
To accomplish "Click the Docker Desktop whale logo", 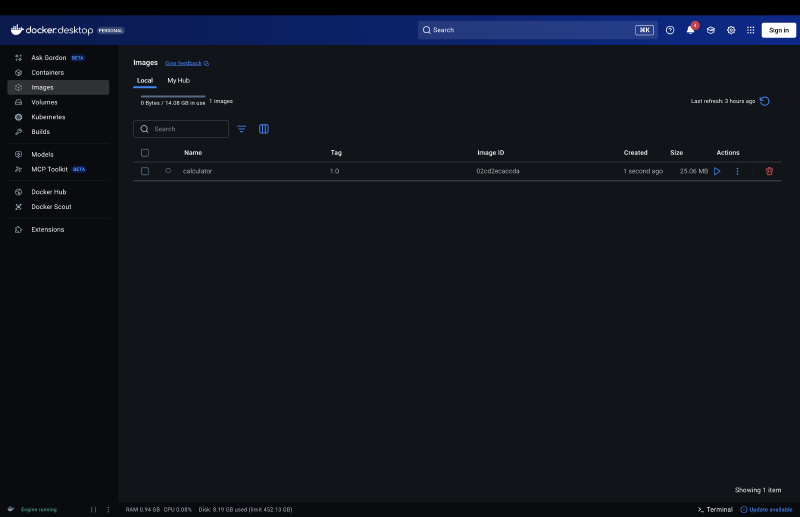I will click(x=17, y=30).
